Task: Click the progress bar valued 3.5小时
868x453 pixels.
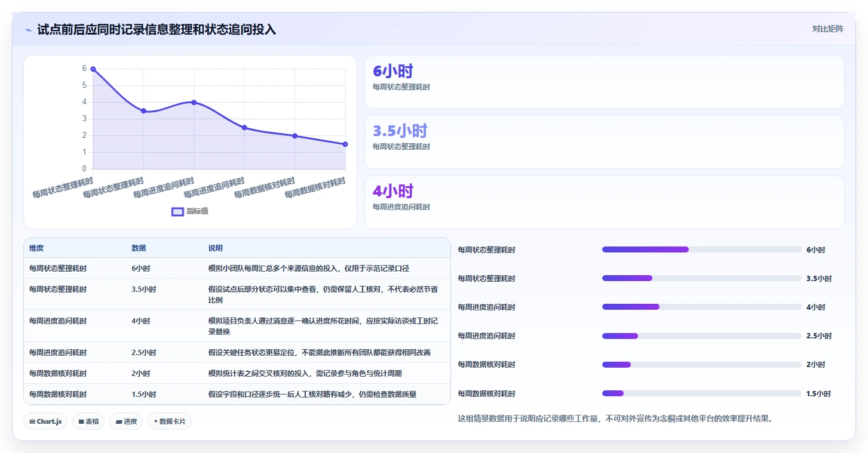Action: pyautogui.click(x=702, y=278)
